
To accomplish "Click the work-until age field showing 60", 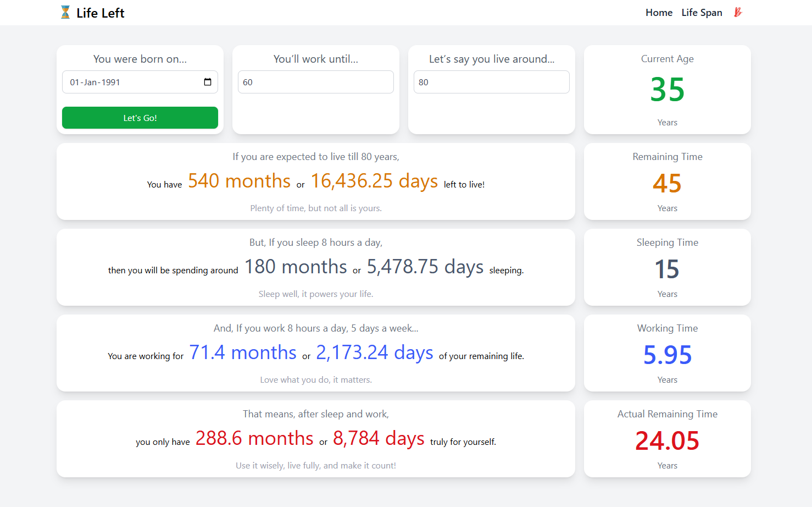I will [315, 82].
